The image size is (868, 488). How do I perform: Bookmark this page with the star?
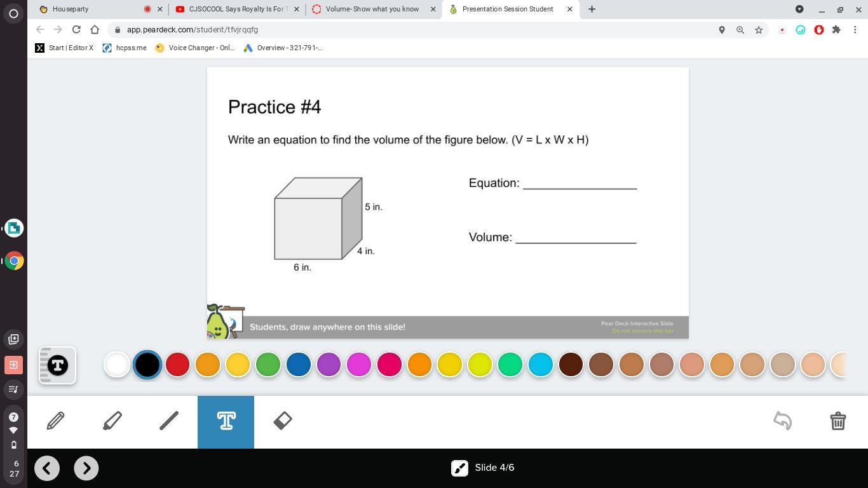click(759, 30)
